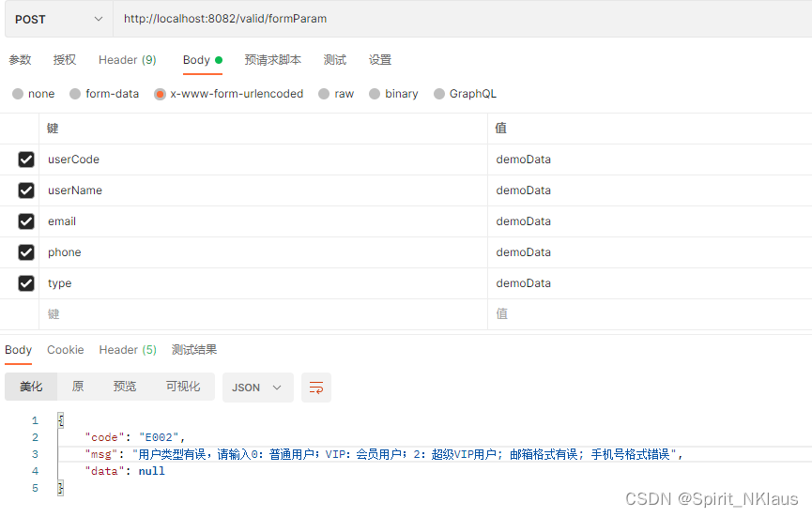Click the phone key cell
Screen dimensions: 812x517
[263, 252]
